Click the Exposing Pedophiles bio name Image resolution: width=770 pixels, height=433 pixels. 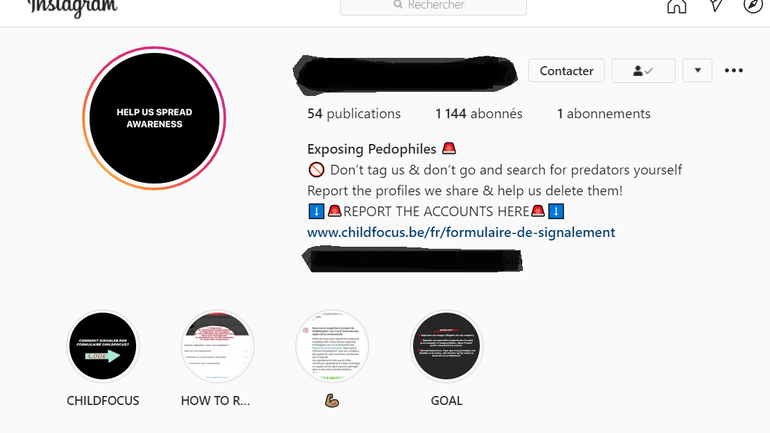tap(372, 149)
